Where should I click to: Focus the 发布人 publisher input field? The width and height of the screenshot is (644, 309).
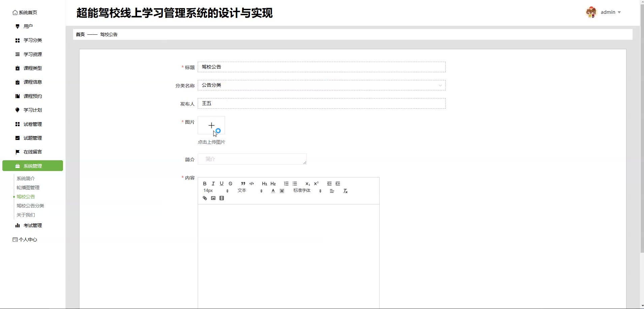(321, 103)
